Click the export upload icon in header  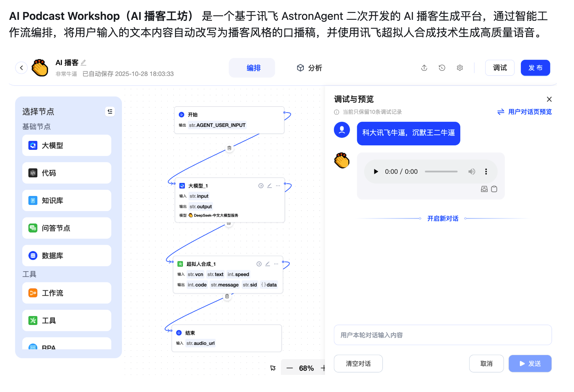tap(424, 68)
